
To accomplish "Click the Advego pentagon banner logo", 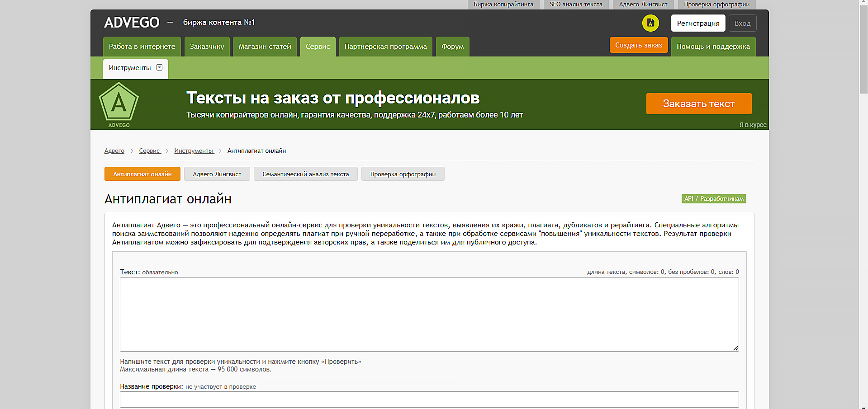I will [x=119, y=105].
